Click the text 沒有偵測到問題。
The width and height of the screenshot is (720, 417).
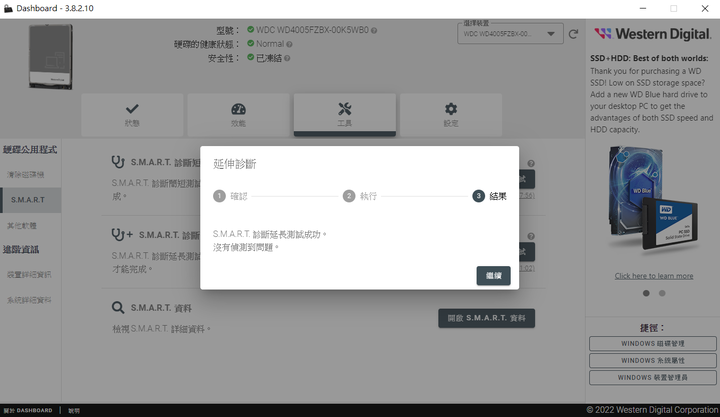coord(246,248)
